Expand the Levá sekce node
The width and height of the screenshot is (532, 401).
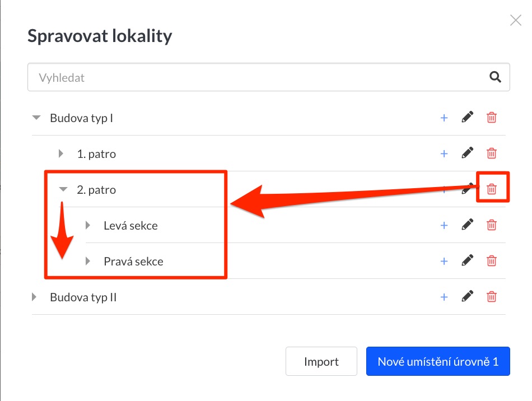coord(87,225)
